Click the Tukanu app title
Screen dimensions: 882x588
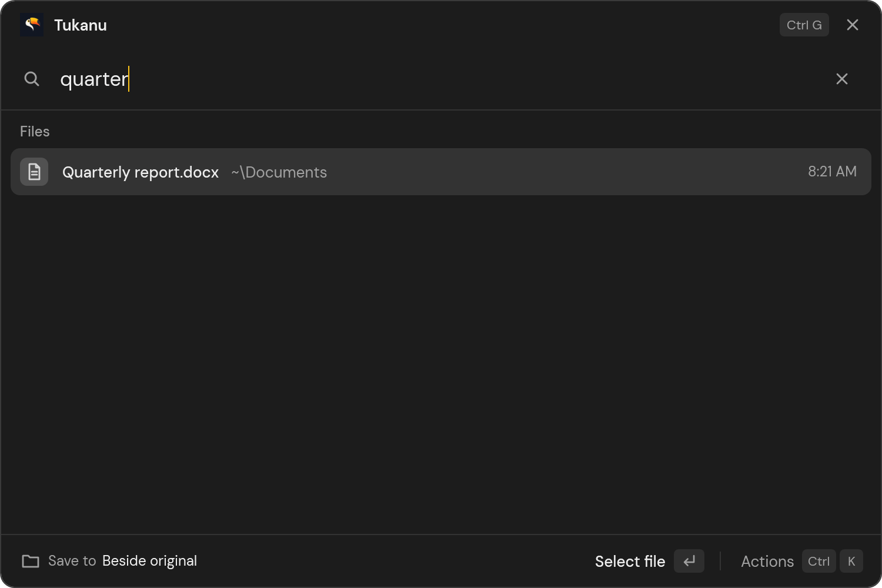click(x=81, y=25)
